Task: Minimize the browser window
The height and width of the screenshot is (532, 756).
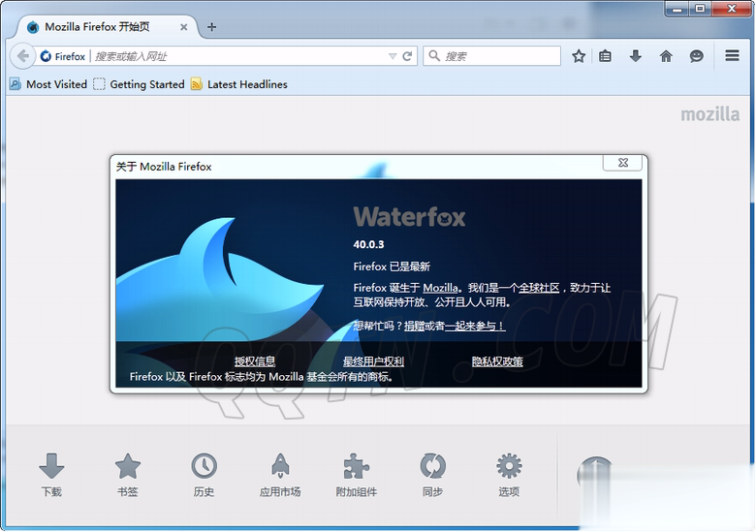Action: pos(677,9)
